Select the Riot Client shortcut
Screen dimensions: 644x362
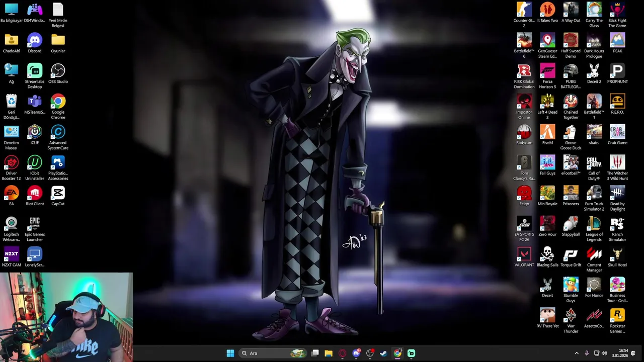35,196
